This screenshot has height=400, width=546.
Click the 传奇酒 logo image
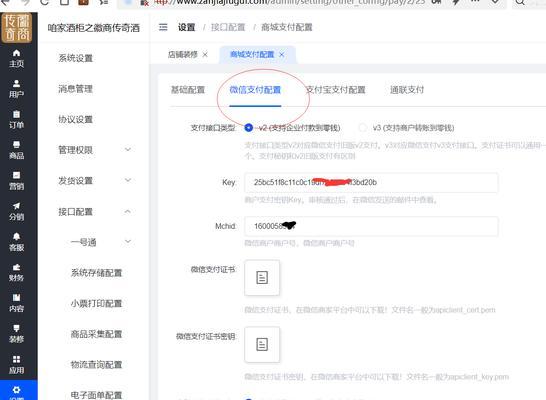[16, 28]
